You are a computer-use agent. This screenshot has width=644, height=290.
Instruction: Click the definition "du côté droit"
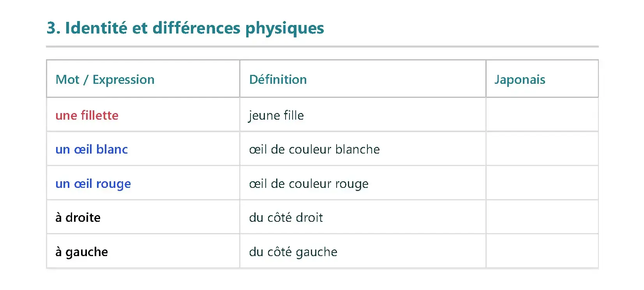tap(286, 217)
